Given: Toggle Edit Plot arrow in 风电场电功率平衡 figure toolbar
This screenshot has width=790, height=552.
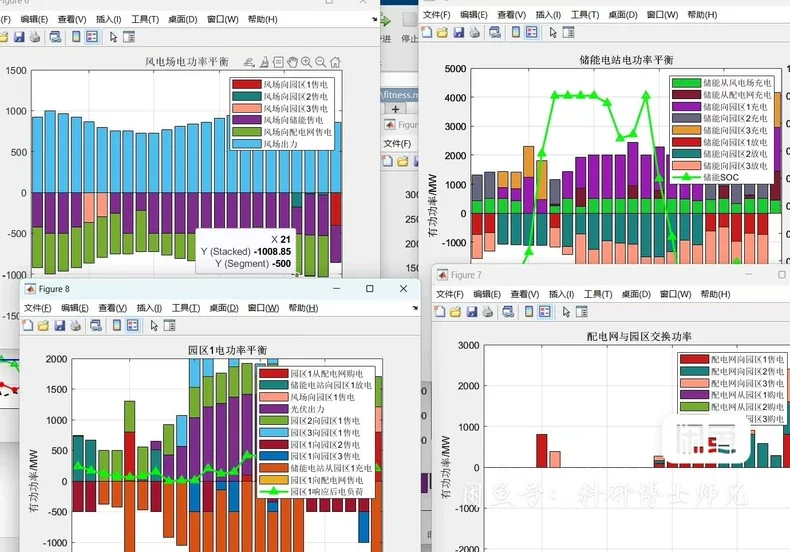Looking at the screenshot, I should (113, 37).
